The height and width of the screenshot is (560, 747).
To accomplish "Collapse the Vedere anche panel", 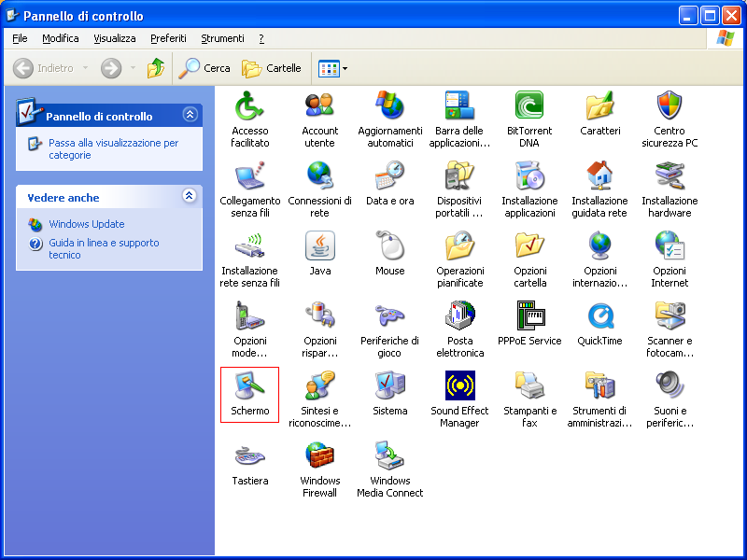I will [x=190, y=196].
